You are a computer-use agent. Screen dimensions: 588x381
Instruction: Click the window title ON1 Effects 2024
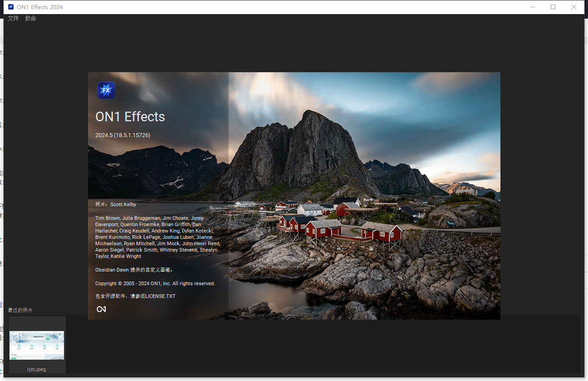tap(40, 7)
